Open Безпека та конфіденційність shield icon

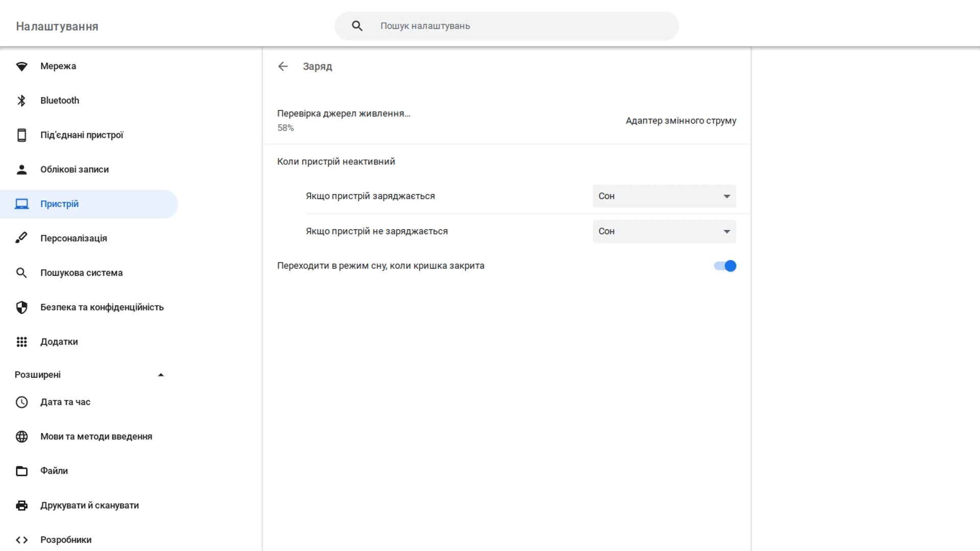coord(21,307)
